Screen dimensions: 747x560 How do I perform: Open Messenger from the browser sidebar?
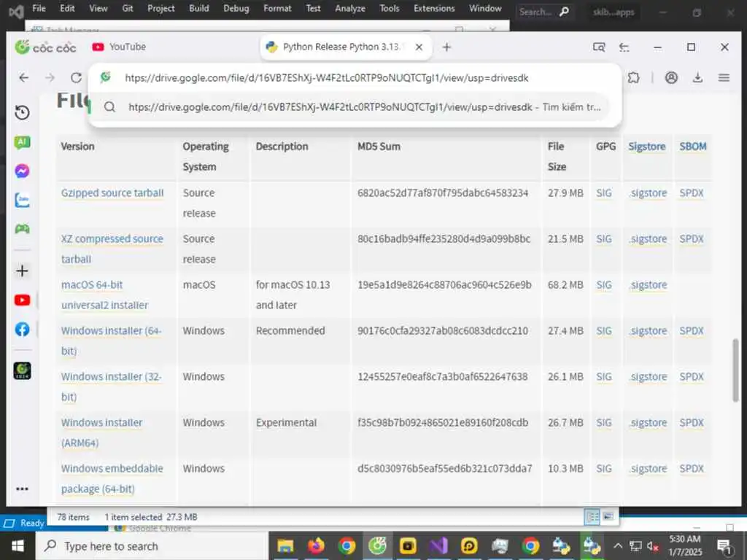[23, 171]
